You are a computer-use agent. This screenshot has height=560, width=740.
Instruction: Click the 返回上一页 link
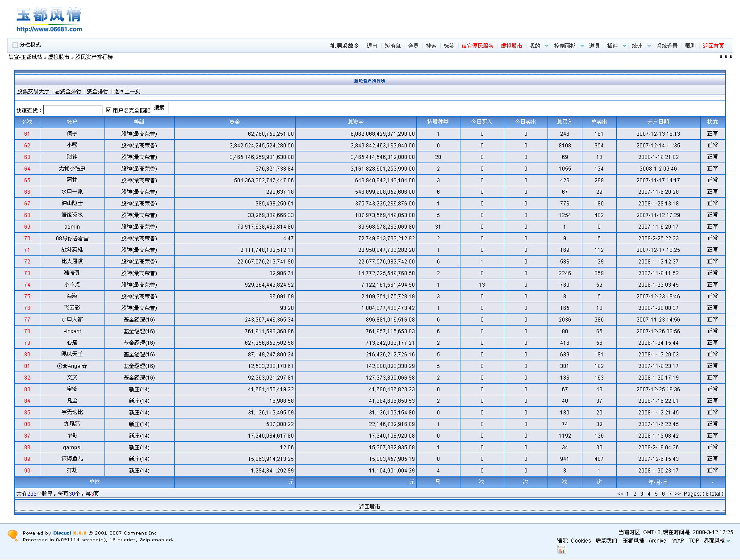click(127, 92)
